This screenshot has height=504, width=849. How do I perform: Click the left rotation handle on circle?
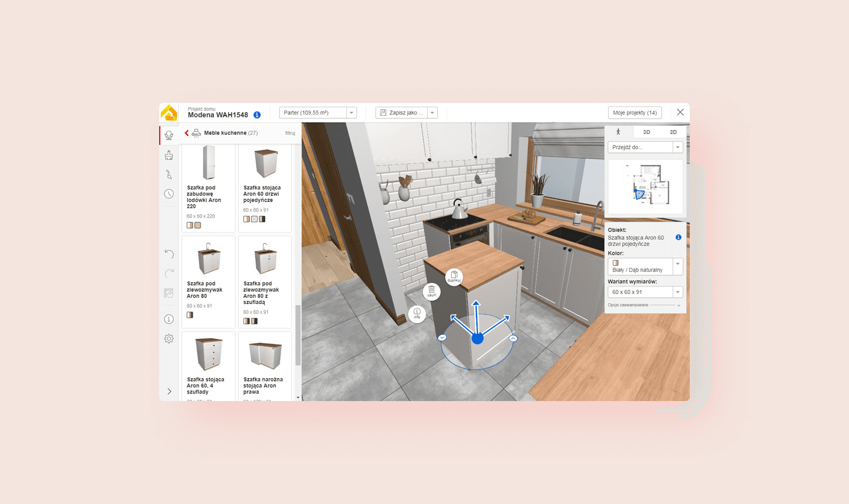[443, 337]
